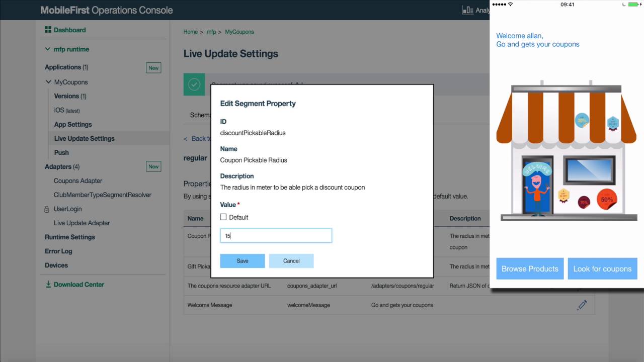Open Push settings in sidebar
The height and width of the screenshot is (362, 644).
coord(61,152)
